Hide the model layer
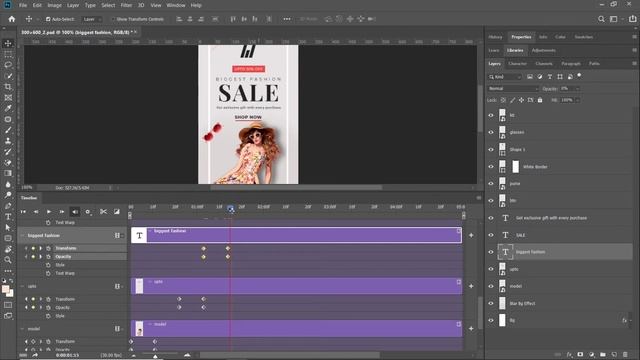The width and height of the screenshot is (640, 360). pyautogui.click(x=491, y=286)
